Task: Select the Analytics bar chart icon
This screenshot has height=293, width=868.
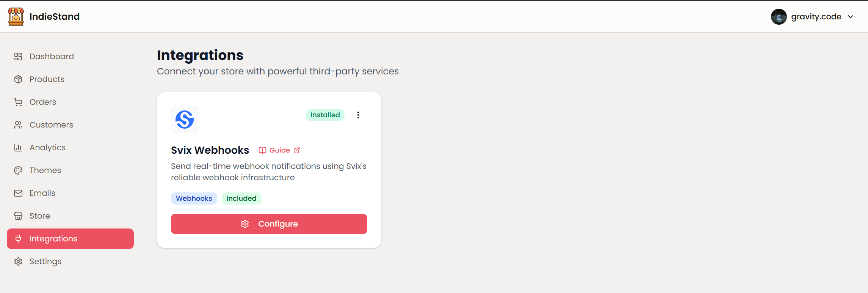Action: (18, 148)
